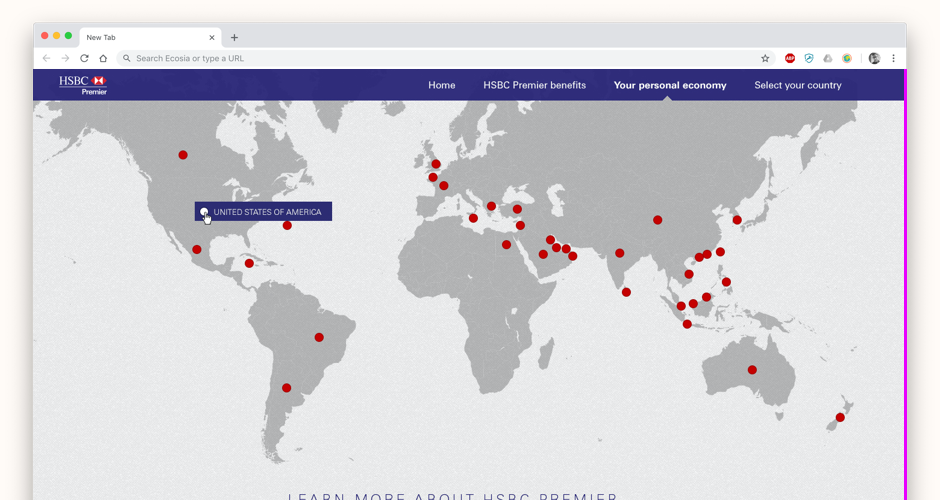
Task: Open the new tab plus button
Action: (x=234, y=38)
